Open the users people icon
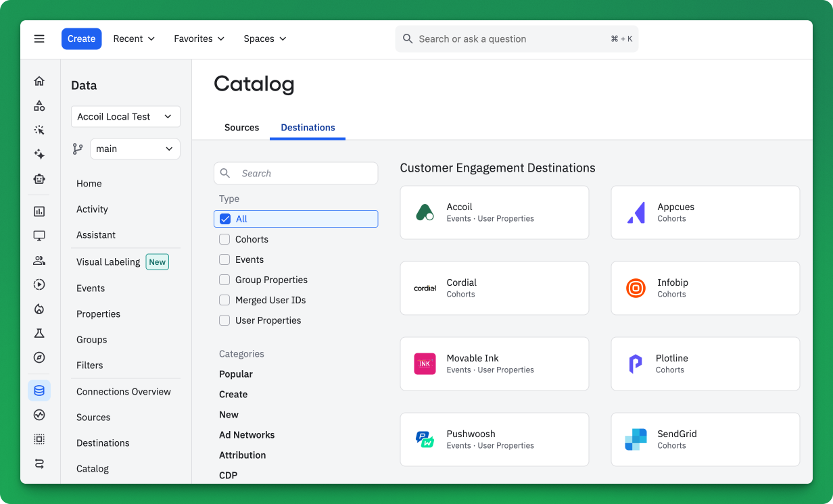 click(39, 260)
